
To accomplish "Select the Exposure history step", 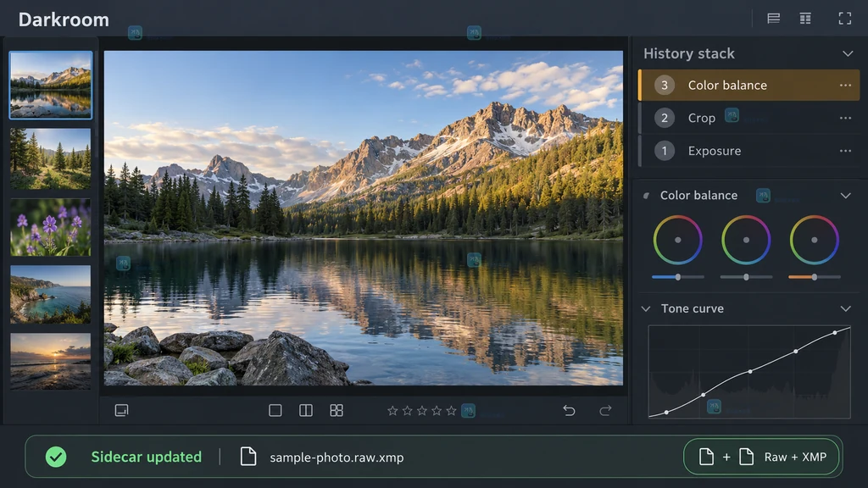I will 749,151.
